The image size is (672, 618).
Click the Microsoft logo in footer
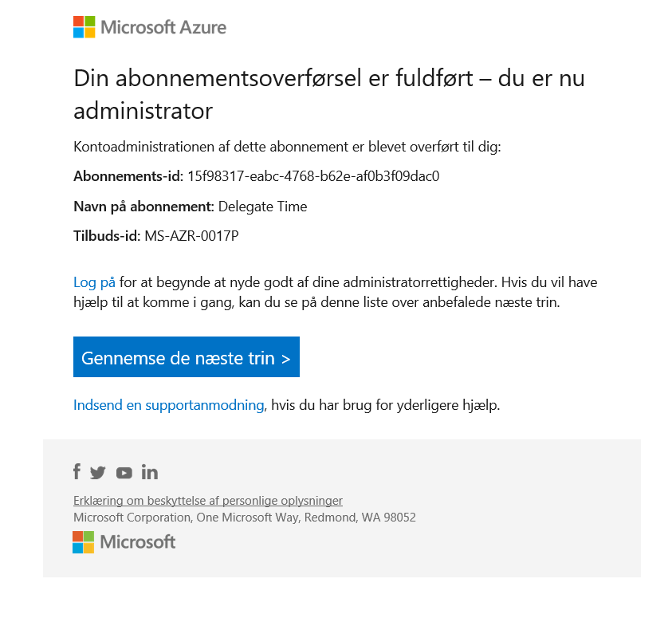(124, 542)
